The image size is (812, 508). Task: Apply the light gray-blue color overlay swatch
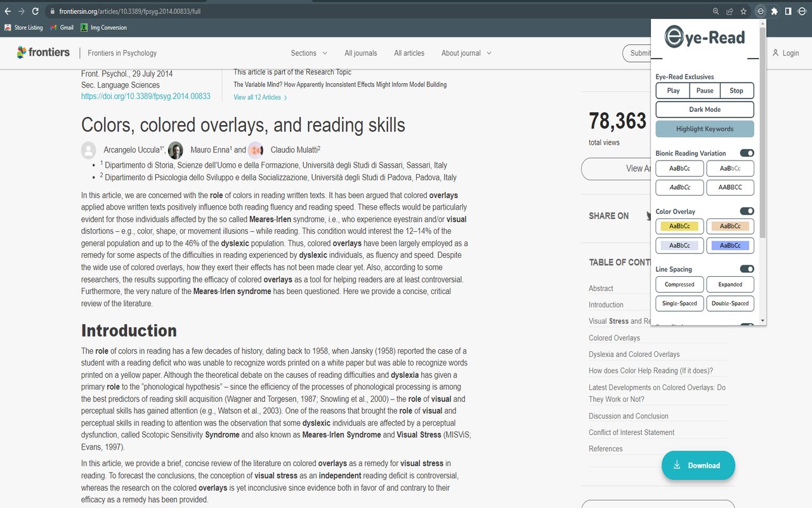pos(679,245)
